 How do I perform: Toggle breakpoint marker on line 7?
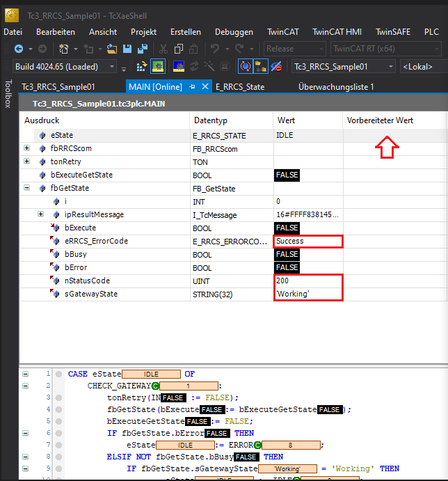pyautogui.click(x=58, y=445)
